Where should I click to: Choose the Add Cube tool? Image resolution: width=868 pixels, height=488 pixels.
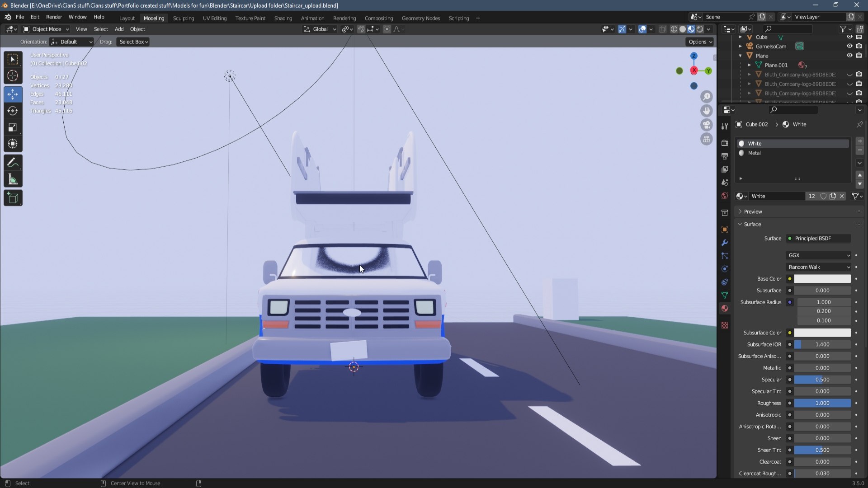coord(13,198)
